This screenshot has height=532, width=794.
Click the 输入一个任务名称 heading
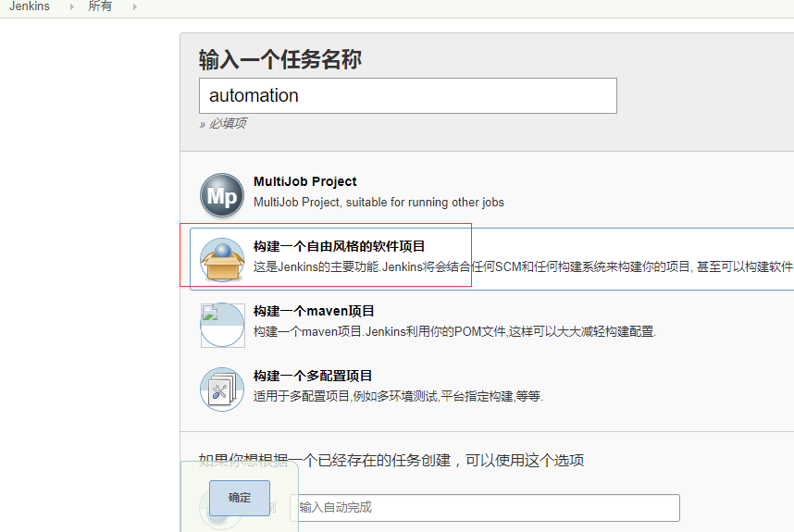click(x=280, y=60)
